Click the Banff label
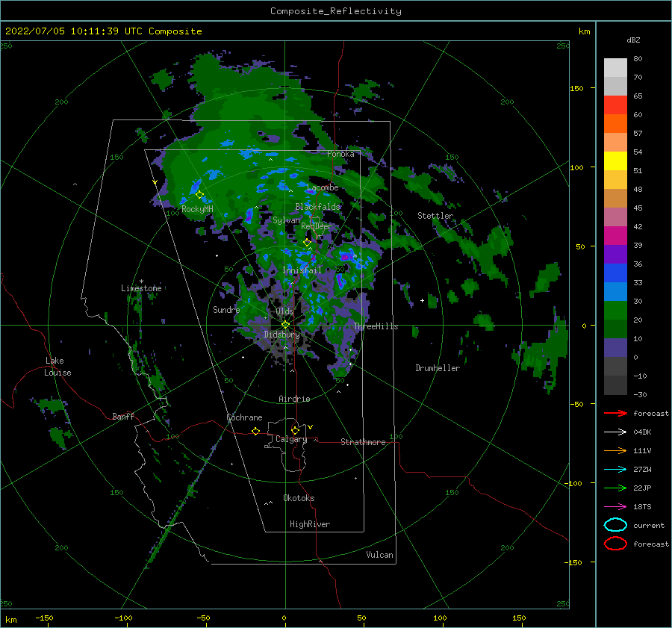The width and height of the screenshot is (672, 628). [123, 416]
